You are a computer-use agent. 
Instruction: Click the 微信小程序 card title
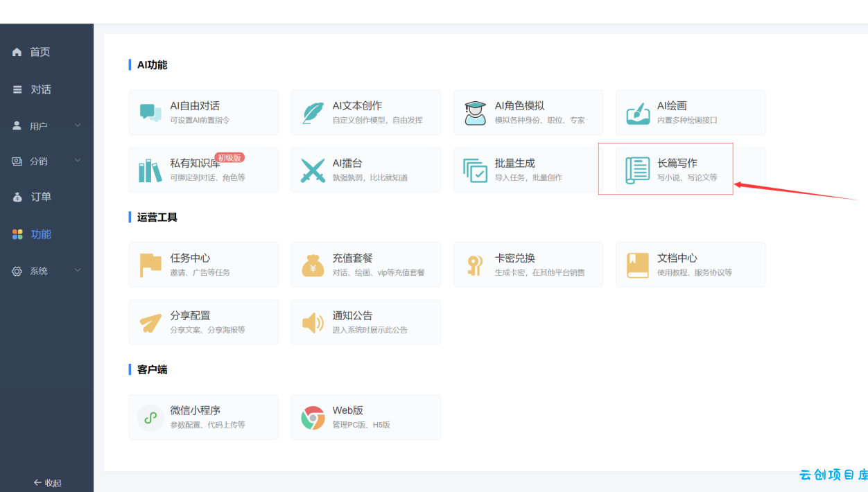[x=195, y=410]
